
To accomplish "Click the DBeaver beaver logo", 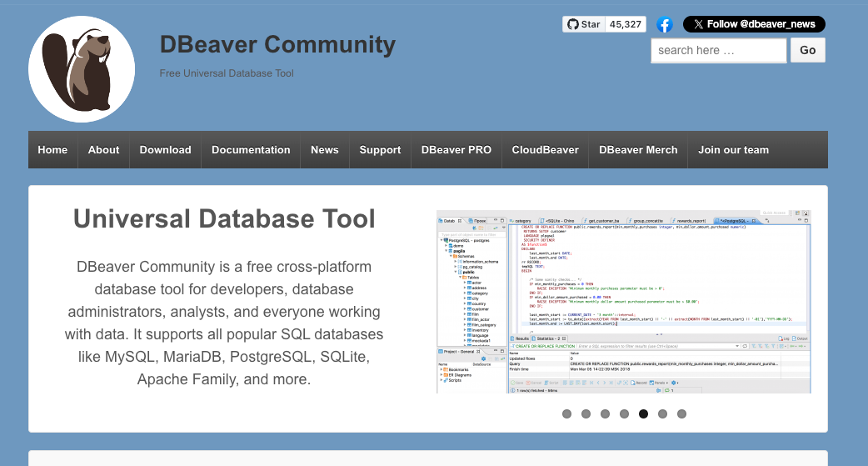I will point(82,69).
